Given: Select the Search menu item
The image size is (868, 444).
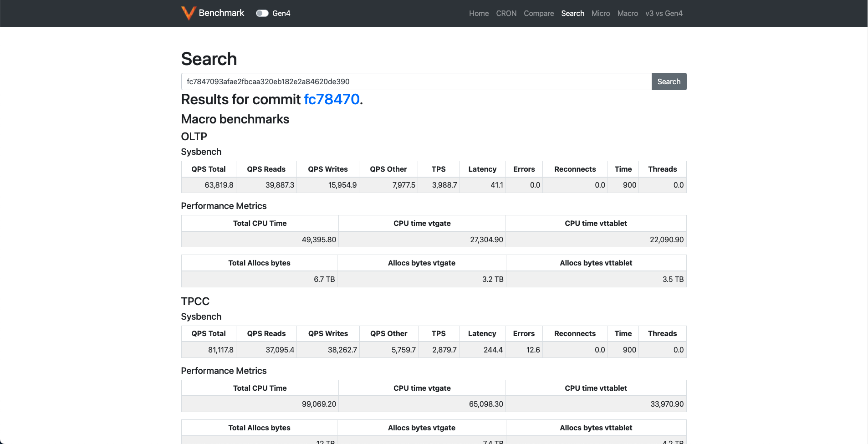Looking at the screenshot, I should point(572,13).
